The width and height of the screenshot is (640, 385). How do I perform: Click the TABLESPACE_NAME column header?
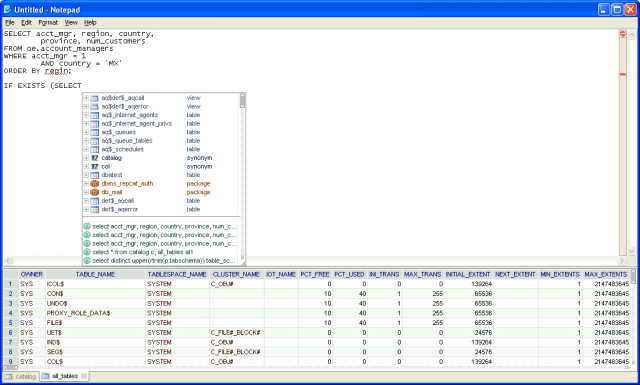point(177,274)
